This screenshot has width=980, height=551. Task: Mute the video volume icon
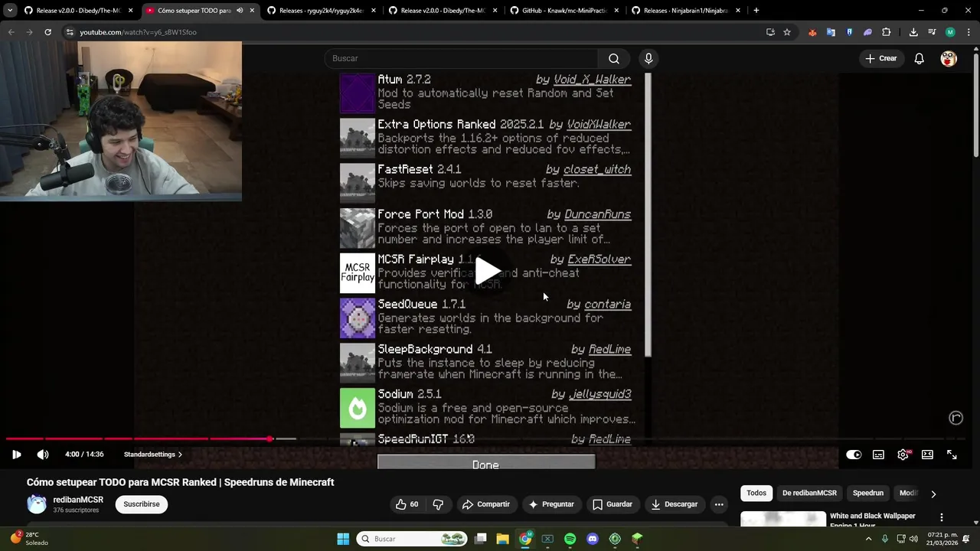tap(43, 455)
